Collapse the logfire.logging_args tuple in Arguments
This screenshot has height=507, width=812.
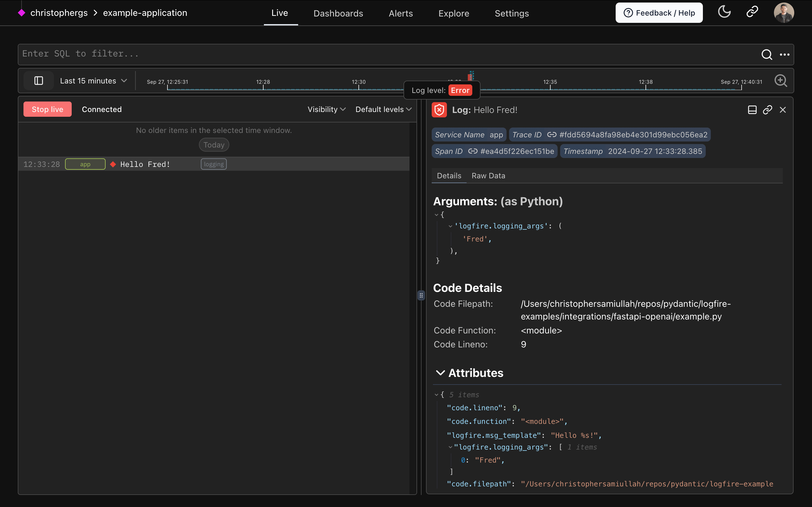(450, 226)
